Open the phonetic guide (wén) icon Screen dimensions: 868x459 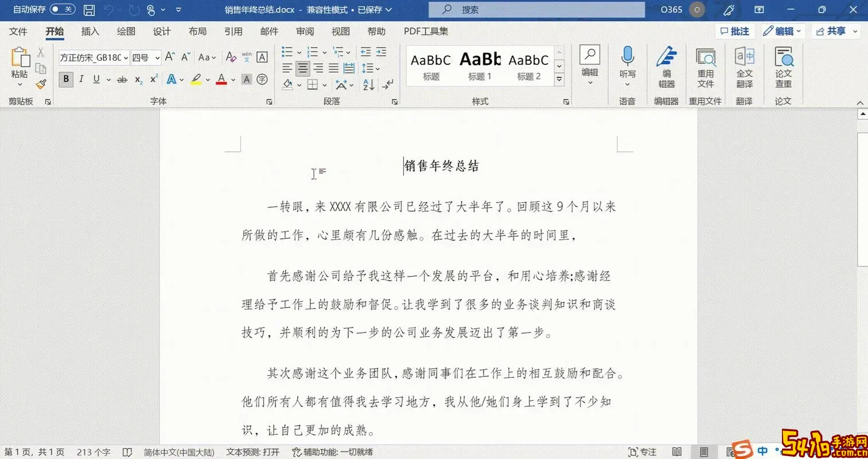[247, 57]
